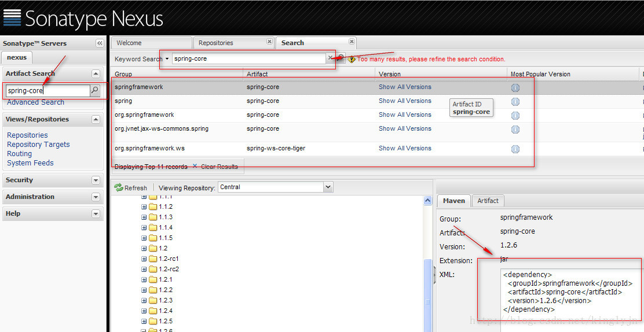Open info icon for org.springframework.ws row

pyautogui.click(x=515, y=149)
